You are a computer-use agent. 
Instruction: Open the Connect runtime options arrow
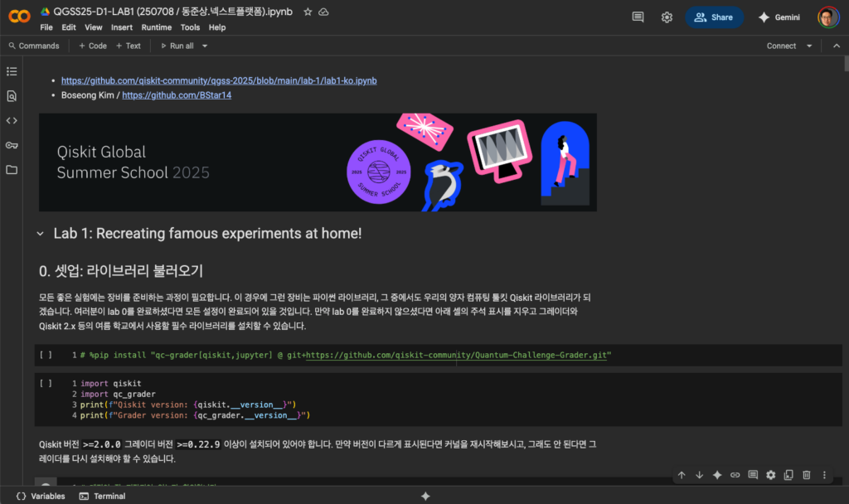809,46
